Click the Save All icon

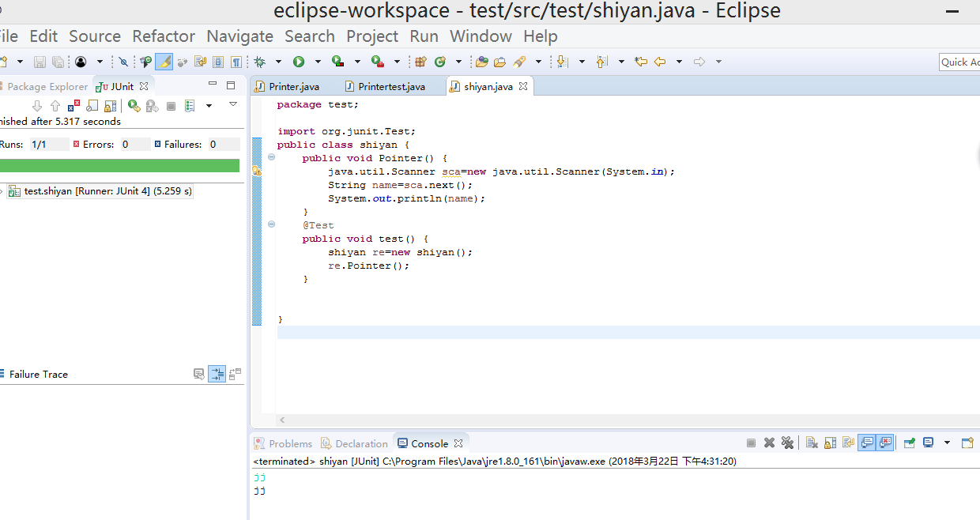(x=58, y=62)
